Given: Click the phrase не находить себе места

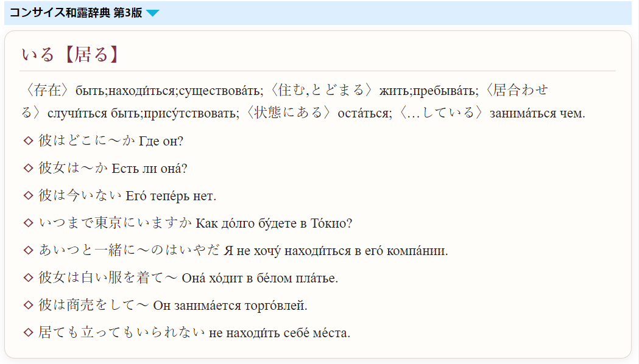Looking at the screenshot, I should coord(280,333).
